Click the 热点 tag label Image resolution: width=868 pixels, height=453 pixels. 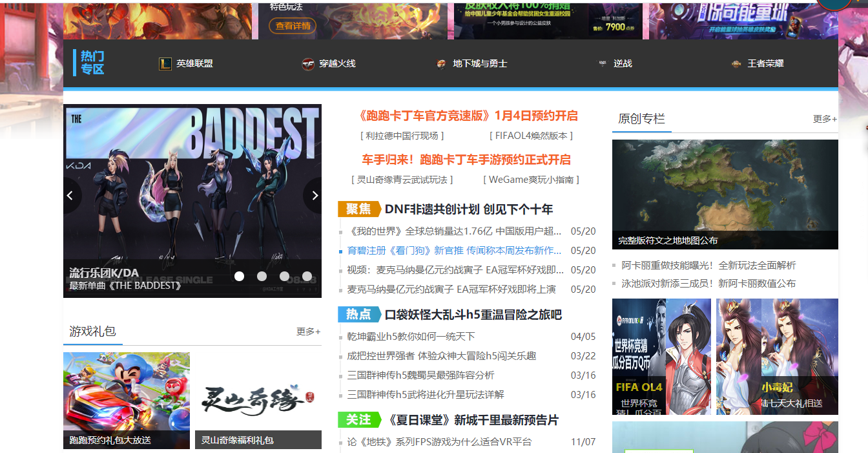pos(359,314)
